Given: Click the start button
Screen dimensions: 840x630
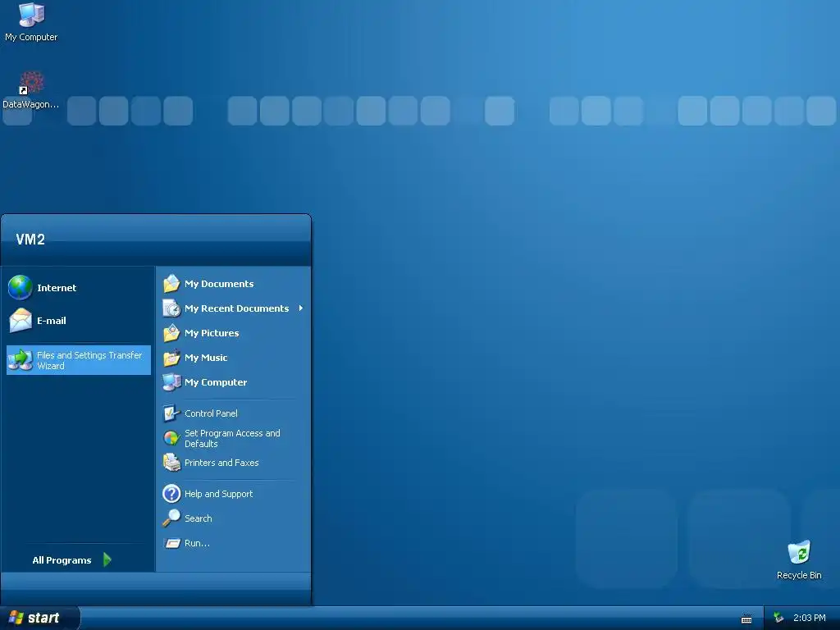Looking at the screenshot, I should click(39, 618).
